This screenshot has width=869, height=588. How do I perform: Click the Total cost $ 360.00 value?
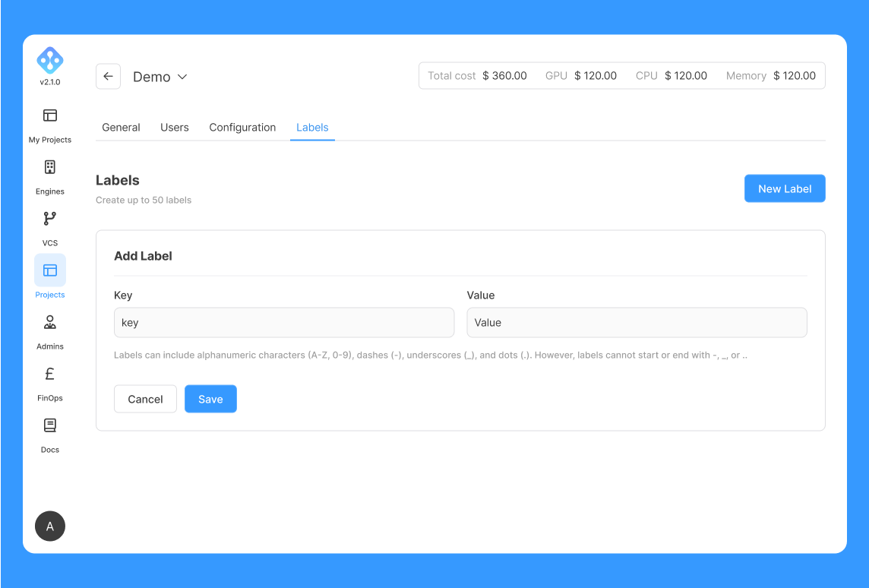click(477, 76)
